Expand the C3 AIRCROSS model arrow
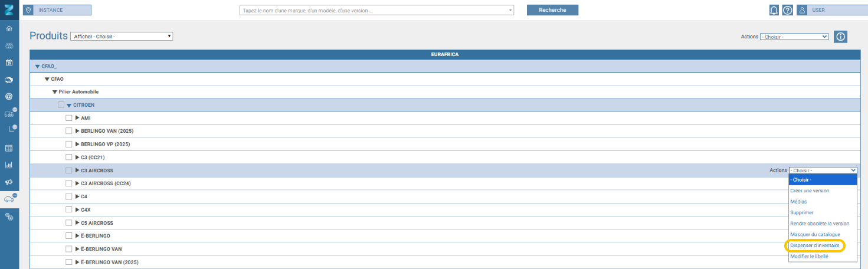Image resolution: width=868 pixels, height=269 pixels. point(77,170)
